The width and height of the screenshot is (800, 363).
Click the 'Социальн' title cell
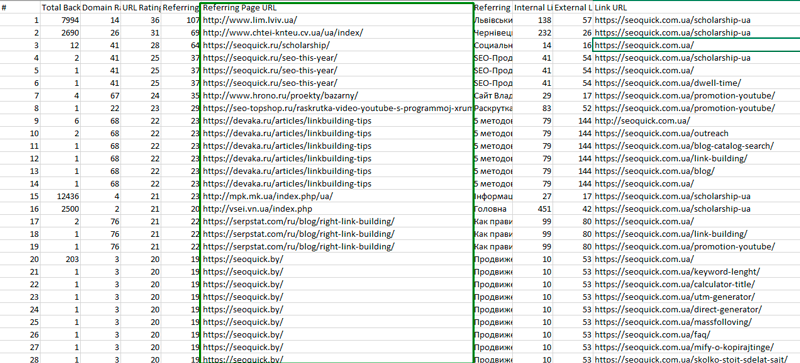tap(493, 45)
